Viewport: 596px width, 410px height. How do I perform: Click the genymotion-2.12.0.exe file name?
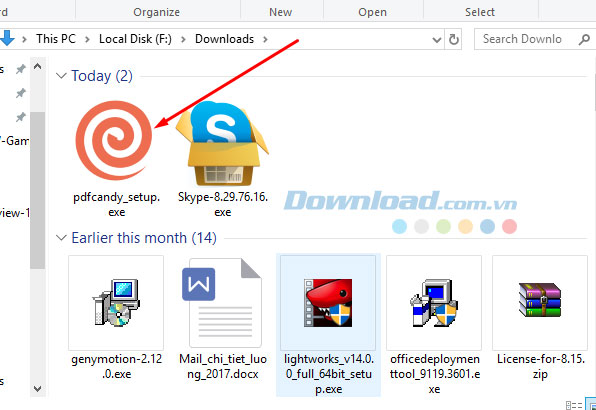[x=116, y=366]
